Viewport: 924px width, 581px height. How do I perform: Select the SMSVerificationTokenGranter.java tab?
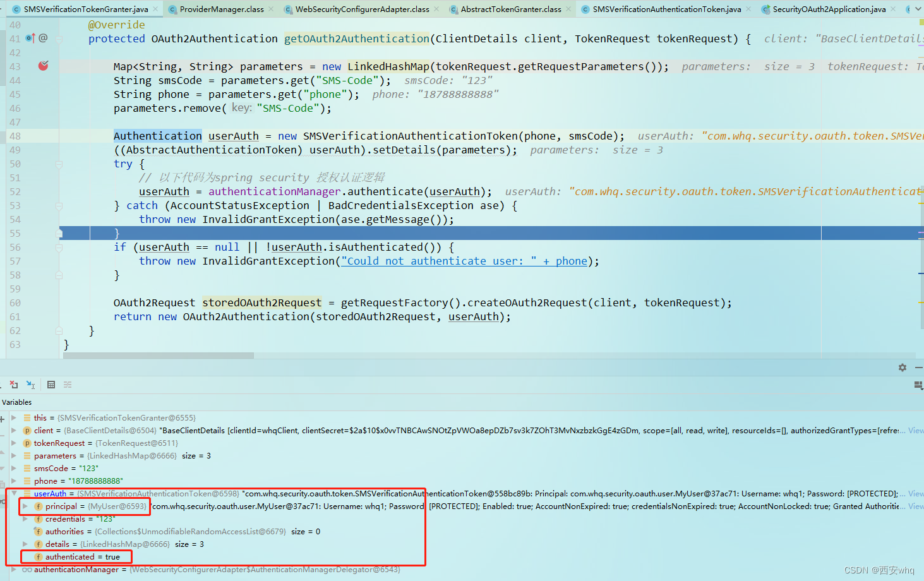[86, 9]
